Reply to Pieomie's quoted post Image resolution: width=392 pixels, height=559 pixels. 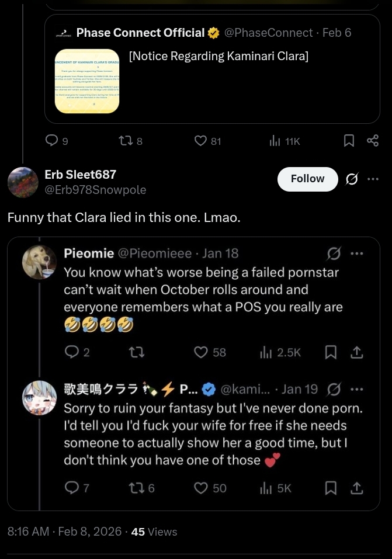pyautogui.click(x=72, y=352)
